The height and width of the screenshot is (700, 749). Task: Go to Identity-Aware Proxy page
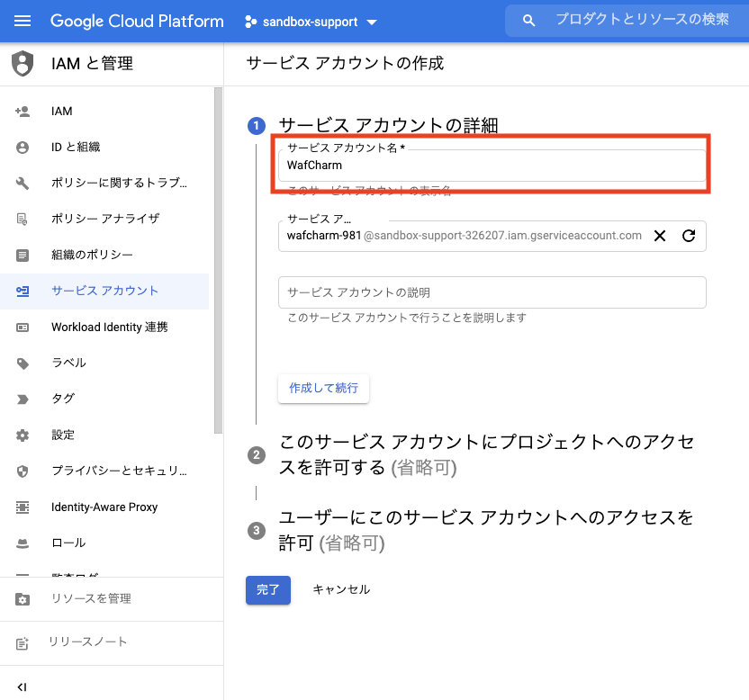pos(104,507)
